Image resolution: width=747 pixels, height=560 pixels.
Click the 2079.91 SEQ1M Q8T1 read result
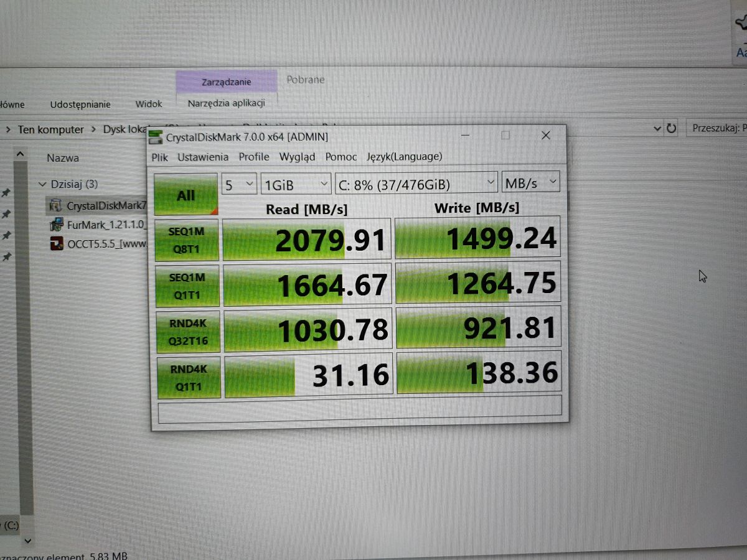point(307,239)
